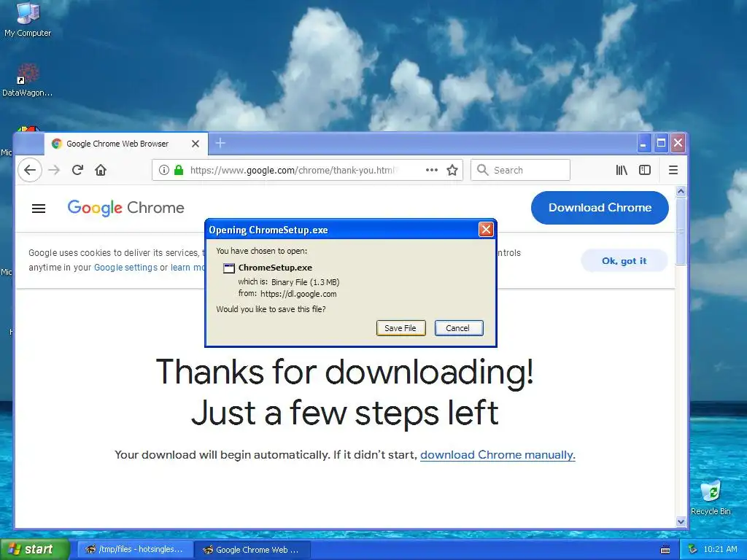Close the Opening ChromeSetup.exe dialog
The height and width of the screenshot is (560, 747).
485,230
